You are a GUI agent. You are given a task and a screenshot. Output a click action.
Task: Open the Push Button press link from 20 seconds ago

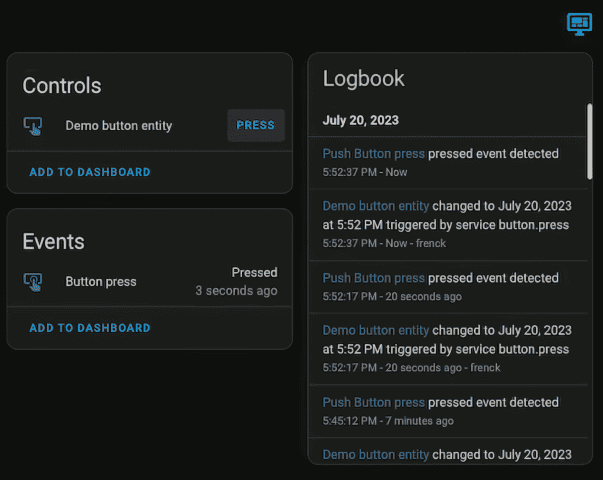[373, 278]
